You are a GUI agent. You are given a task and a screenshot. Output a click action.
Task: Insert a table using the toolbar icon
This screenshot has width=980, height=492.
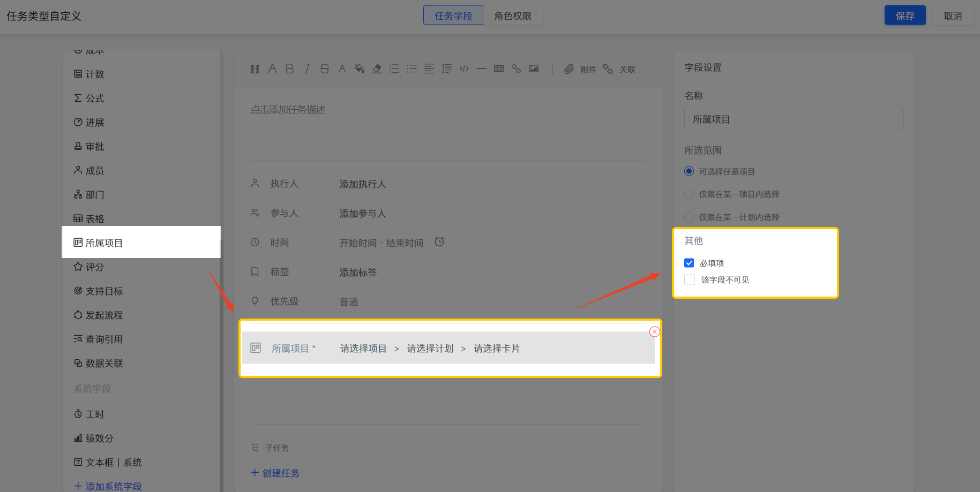pos(498,69)
